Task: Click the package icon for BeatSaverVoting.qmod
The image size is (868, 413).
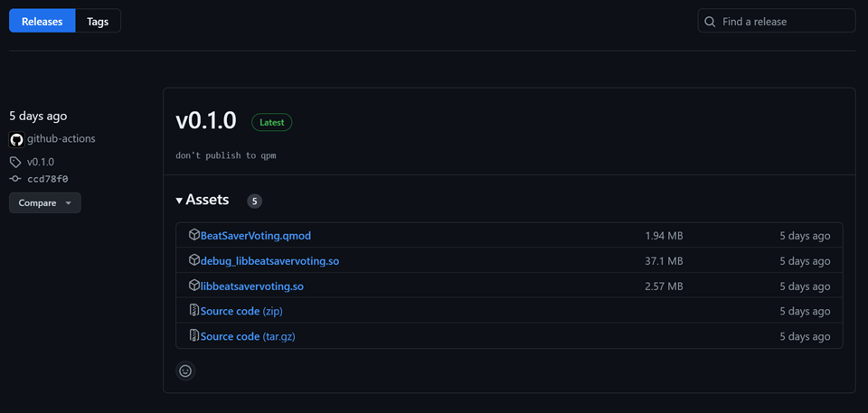Action: [193, 235]
